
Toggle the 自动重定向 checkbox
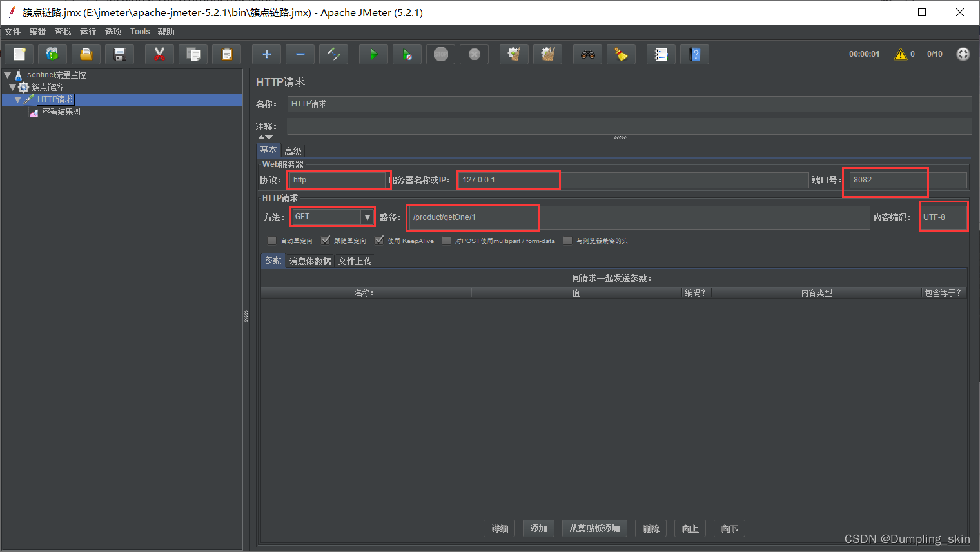[271, 241]
